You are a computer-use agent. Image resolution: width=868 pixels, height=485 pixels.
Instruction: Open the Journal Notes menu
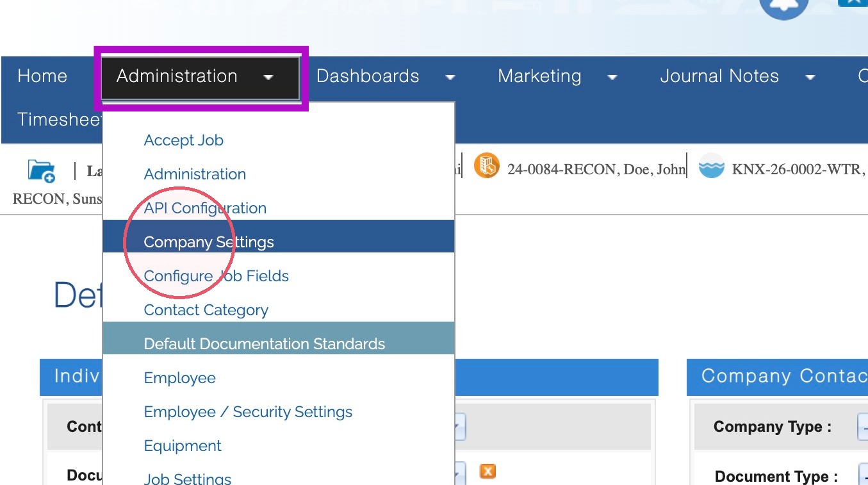pyautogui.click(x=719, y=76)
